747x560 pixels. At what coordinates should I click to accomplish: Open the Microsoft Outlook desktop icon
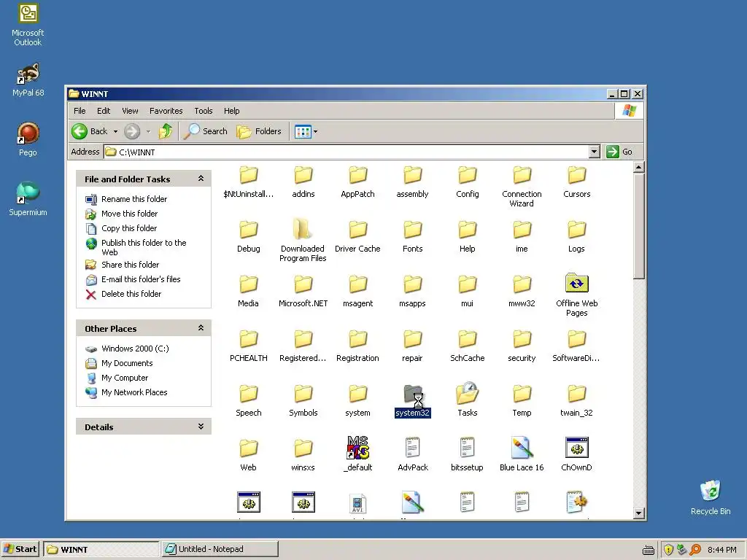(28, 25)
